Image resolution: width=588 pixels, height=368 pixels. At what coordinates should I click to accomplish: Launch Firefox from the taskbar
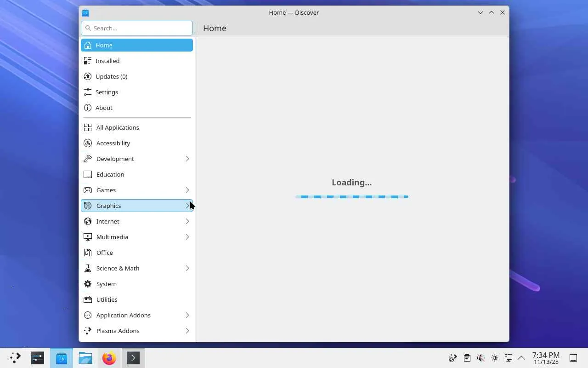[x=109, y=358]
